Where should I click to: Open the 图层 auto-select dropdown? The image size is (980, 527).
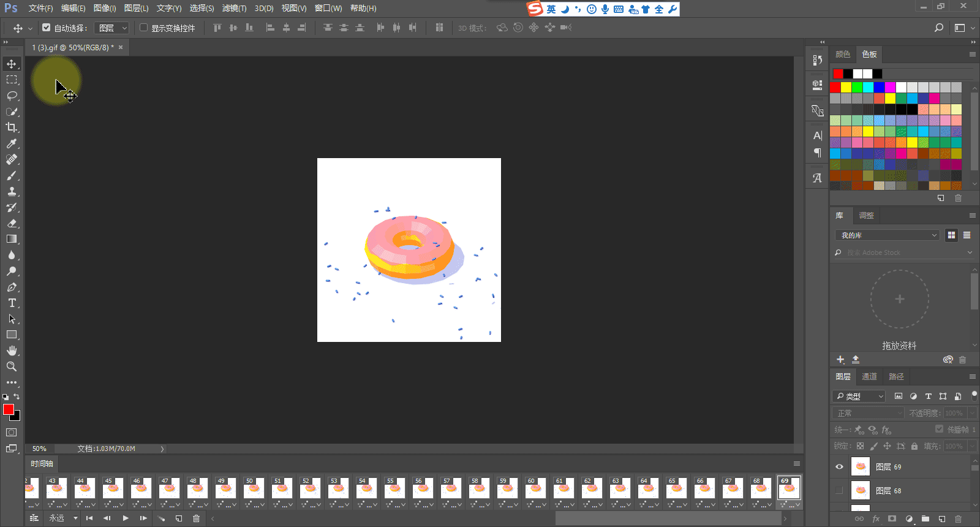113,28
